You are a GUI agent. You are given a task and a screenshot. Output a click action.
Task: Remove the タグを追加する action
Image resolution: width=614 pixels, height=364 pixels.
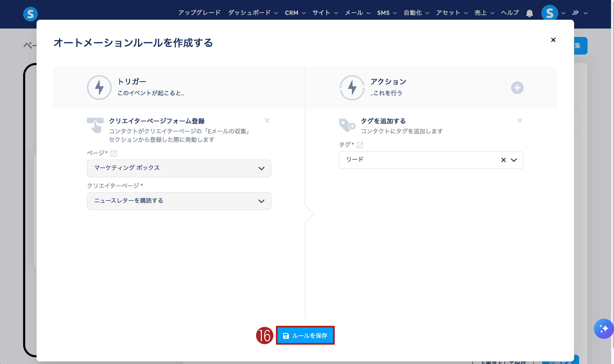(x=519, y=120)
